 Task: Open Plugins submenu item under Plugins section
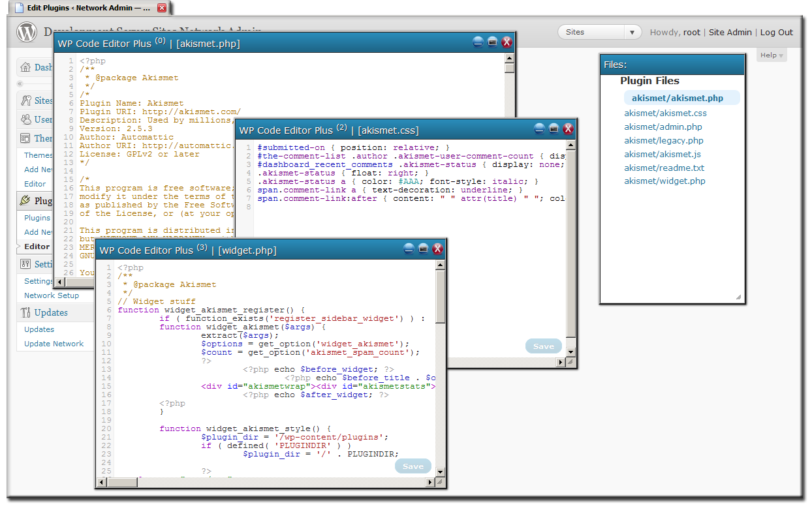(37, 218)
